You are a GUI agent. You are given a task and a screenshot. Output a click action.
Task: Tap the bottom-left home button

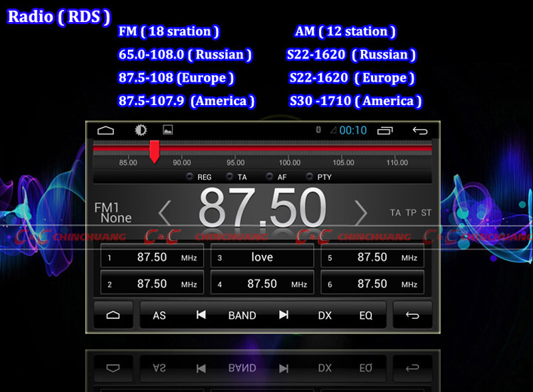[113, 315]
